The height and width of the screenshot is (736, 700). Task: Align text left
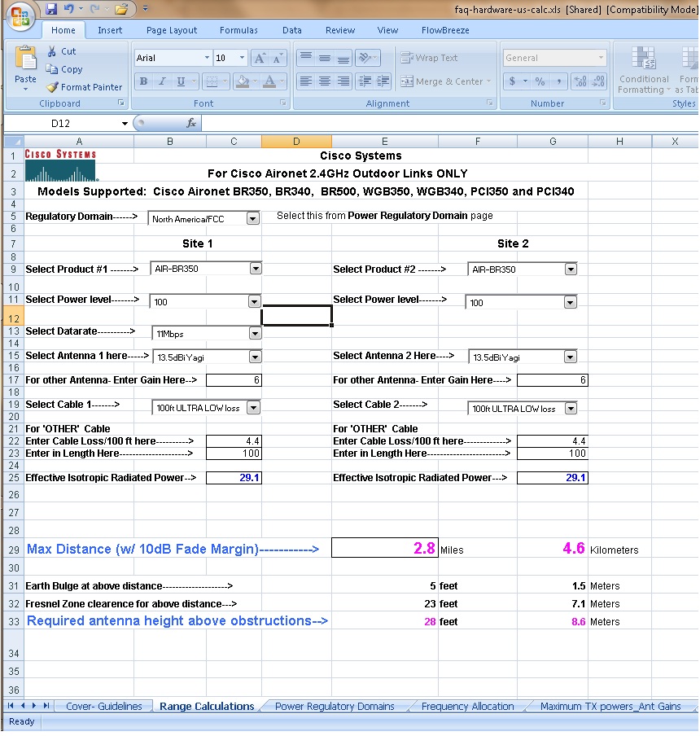pyautogui.click(x=306, y=81)
